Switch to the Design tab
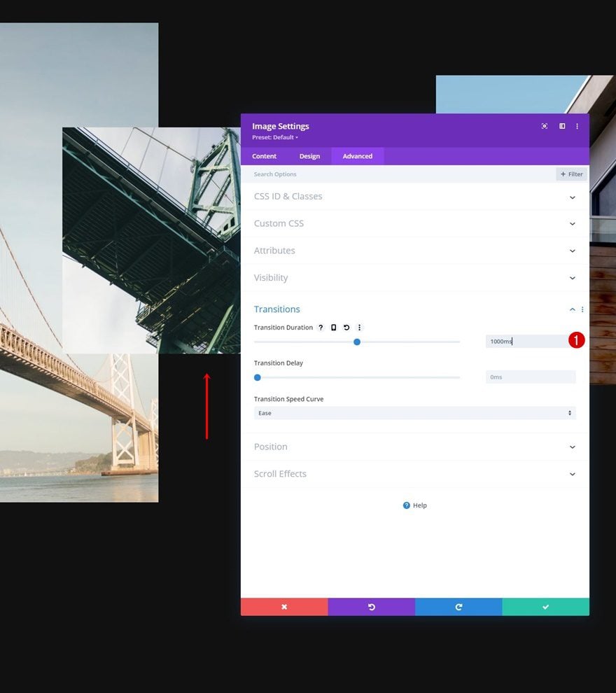This screenshot has height=693, width=616. pyautogui.click(x=309, y=156)
